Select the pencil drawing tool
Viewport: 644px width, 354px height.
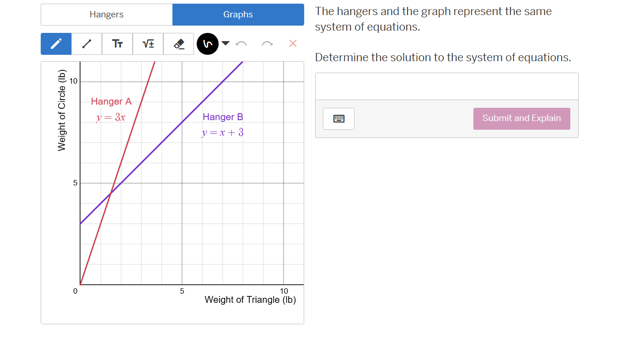[x=56, y=43]
